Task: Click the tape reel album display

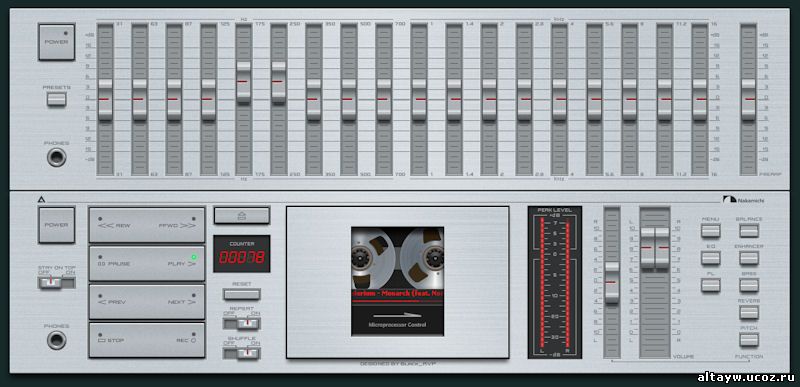Action: (x=397, y=281)
